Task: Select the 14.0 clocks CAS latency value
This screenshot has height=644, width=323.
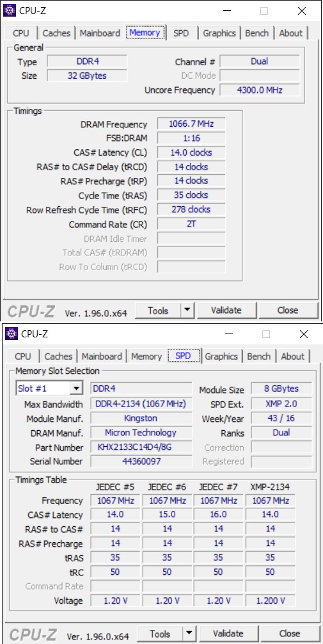Action: 191,152
